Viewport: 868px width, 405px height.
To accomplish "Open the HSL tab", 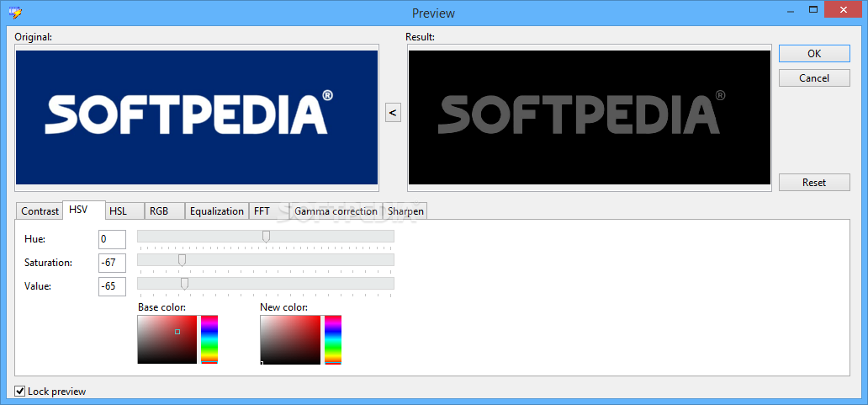I will 125,211.
